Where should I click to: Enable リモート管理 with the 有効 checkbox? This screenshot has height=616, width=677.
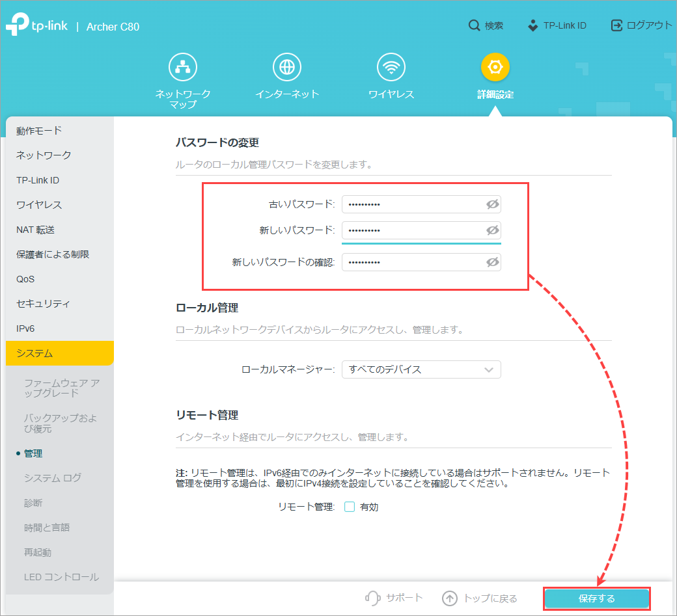(x=349, y=507)
